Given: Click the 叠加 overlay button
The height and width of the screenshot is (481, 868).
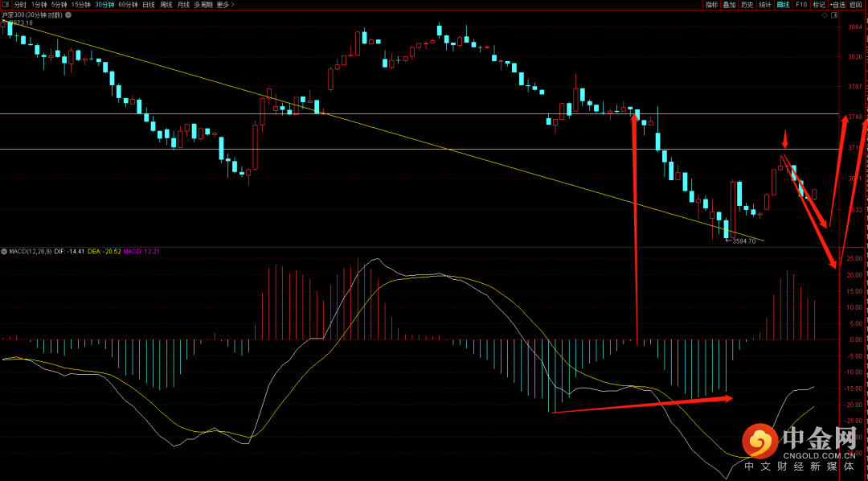Looking at the screenshot, I should [x=729, y=5].
